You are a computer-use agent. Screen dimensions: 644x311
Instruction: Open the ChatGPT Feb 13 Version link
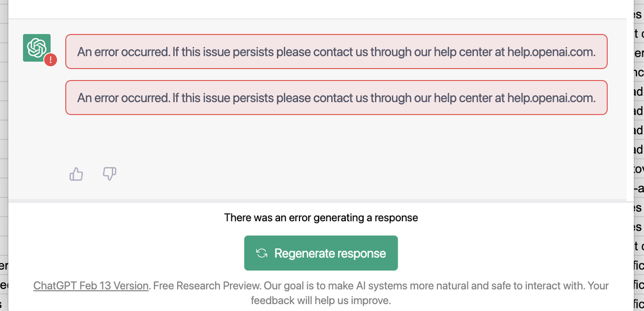(x=91, y=285)
